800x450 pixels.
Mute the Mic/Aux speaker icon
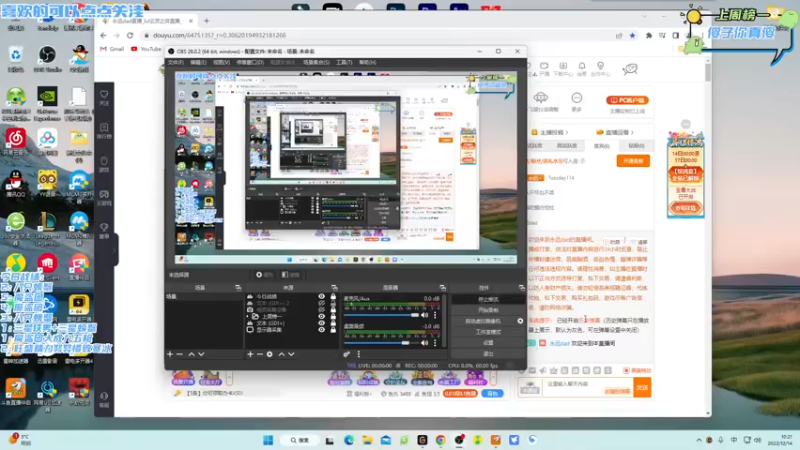[424, 315]
